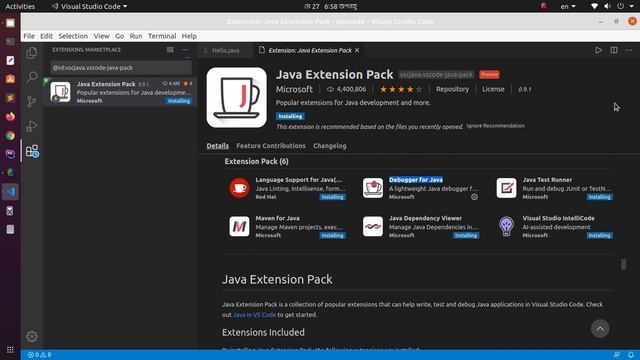Click the Java Dependency Viewer extension icon
640x360 pixels.
click(x=373, y=226)
